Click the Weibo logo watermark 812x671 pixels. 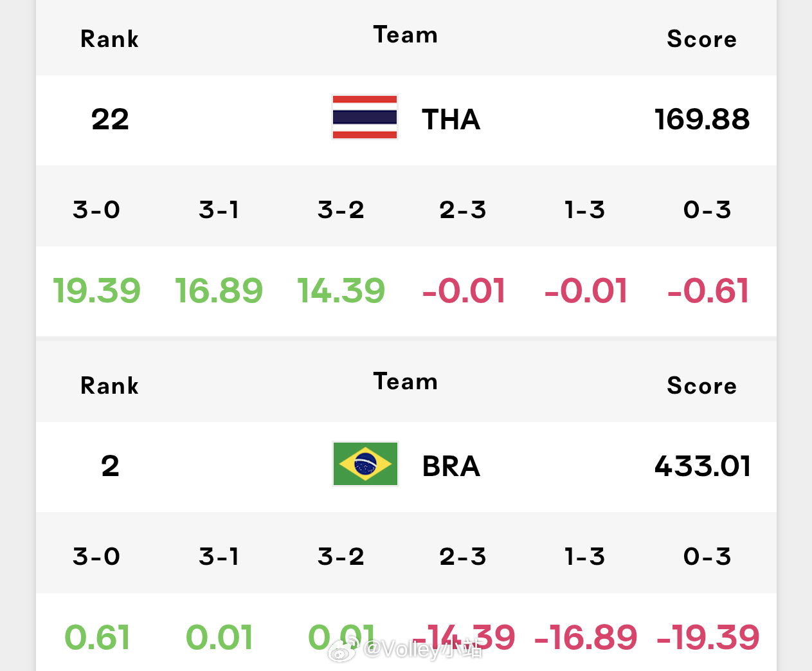[343, 650]
